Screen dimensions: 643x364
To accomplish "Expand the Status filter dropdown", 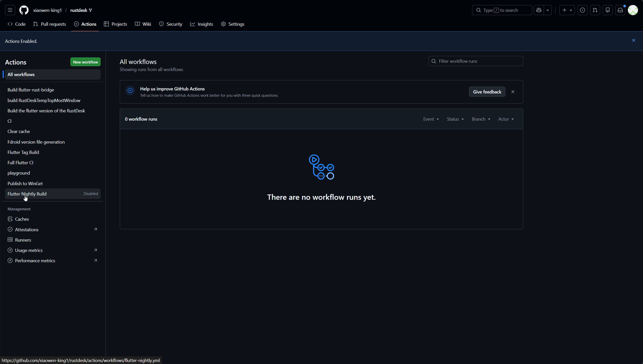I will click(455, 119).
